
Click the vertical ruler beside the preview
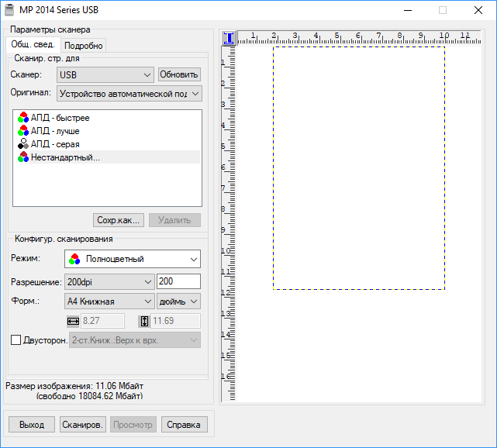point(229,224)
